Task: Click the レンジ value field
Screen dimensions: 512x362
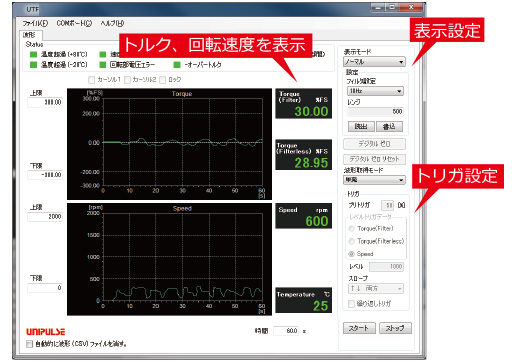Action: 375,111
